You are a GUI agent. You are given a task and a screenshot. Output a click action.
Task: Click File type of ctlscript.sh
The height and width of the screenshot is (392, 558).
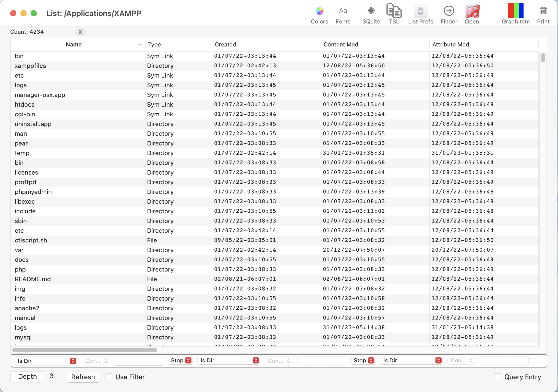point(152,240)
